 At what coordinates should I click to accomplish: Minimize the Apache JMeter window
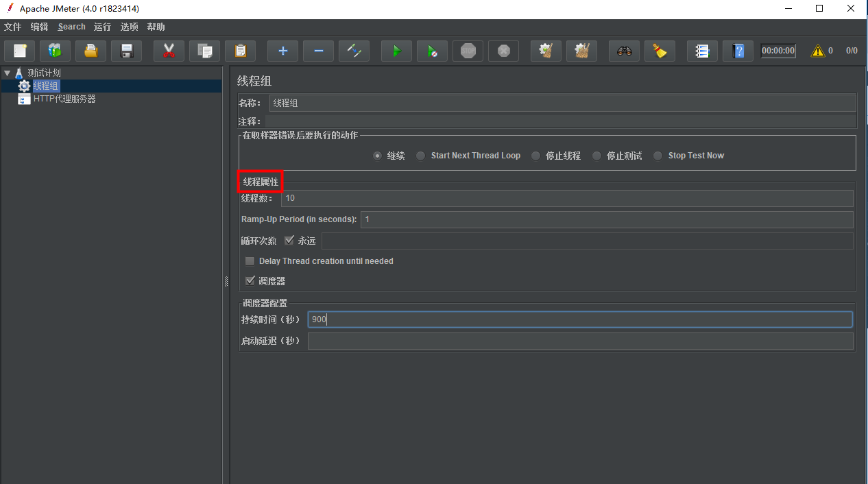(788, 9)
